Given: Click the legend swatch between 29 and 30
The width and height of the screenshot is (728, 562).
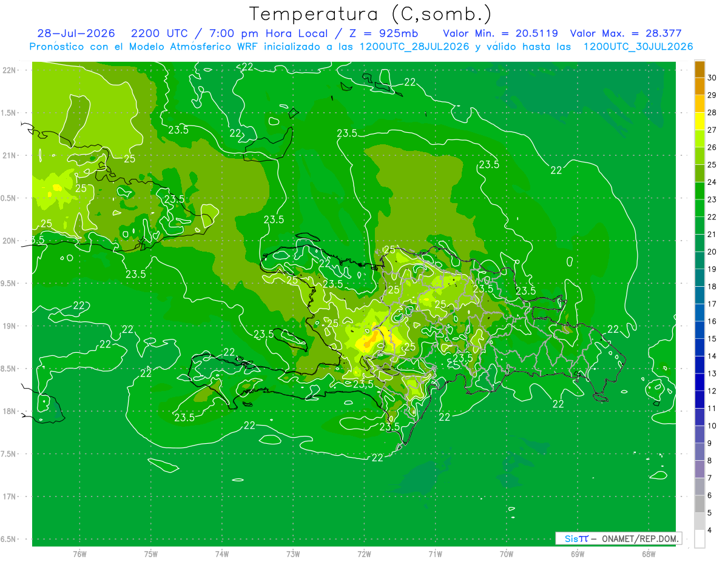Looking at the screenshot, I should (699, 86).
